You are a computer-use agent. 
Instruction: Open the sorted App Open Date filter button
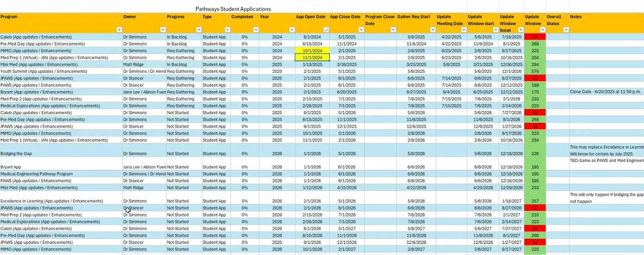[326, 30]
